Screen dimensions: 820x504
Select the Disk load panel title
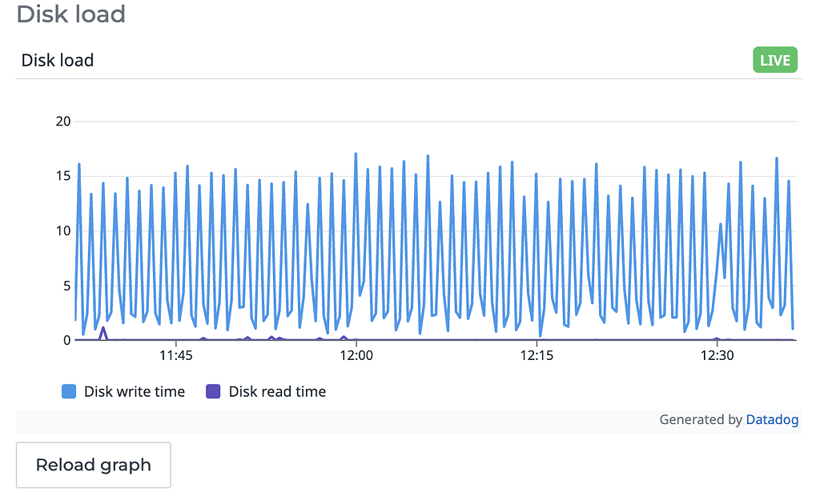[58, 60]
